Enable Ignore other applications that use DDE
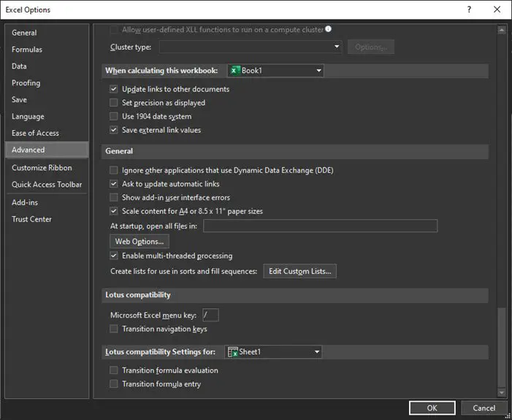 coord(114,170)
